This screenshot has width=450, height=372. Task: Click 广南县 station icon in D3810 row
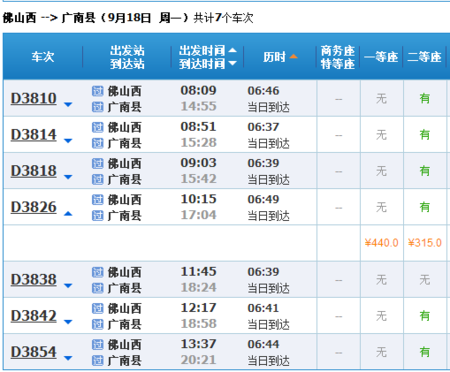pos(97,107)
